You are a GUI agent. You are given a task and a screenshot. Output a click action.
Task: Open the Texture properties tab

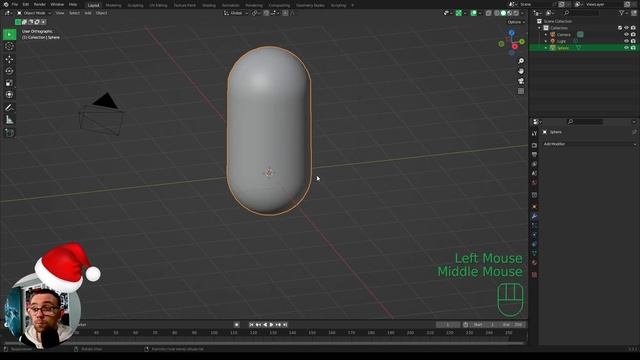pos(534,275)
